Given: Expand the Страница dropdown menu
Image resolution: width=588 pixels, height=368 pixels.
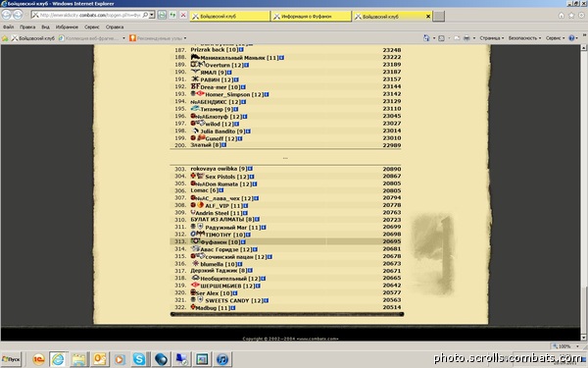Looking at the screenshot, I should click(x=492, y=38).
